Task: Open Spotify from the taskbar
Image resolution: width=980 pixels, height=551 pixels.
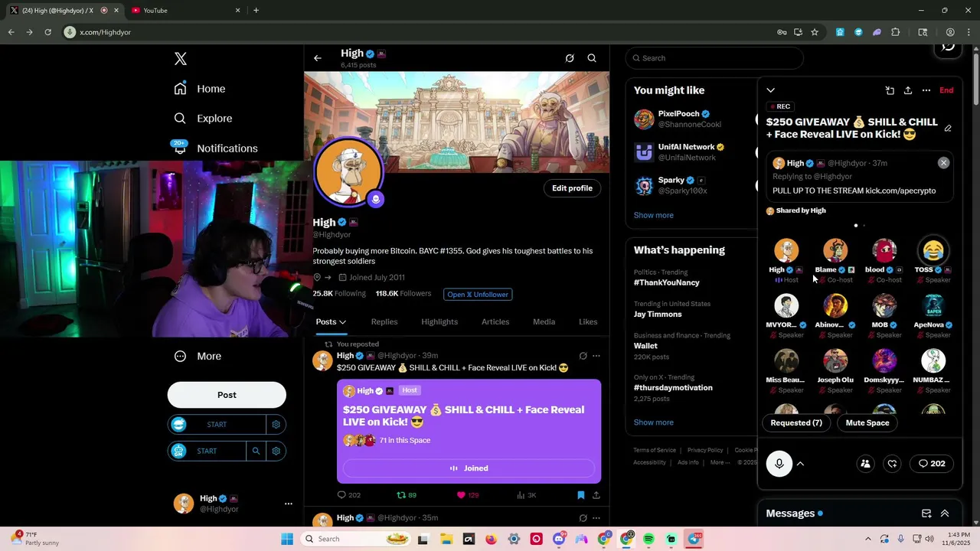Action: coord(648,540)
